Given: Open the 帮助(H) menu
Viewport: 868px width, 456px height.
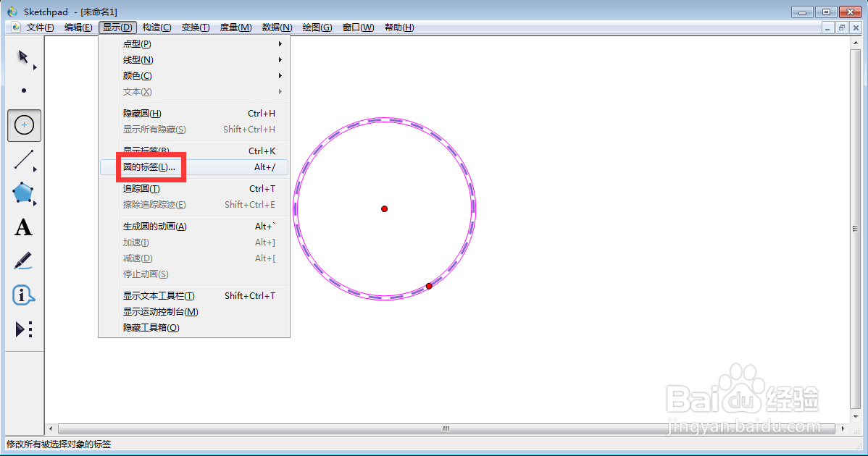Looking at the screenshot, I should point(399,27).
